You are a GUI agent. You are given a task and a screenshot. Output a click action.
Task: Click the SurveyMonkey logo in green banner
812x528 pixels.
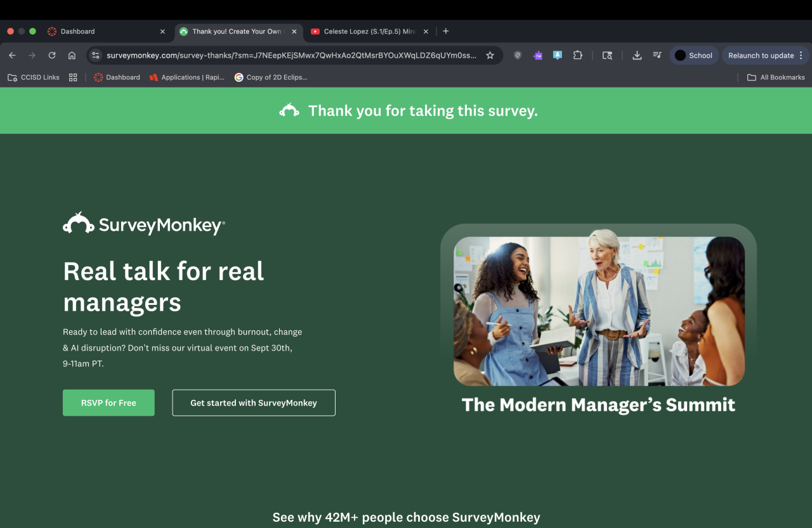(289, 110)
